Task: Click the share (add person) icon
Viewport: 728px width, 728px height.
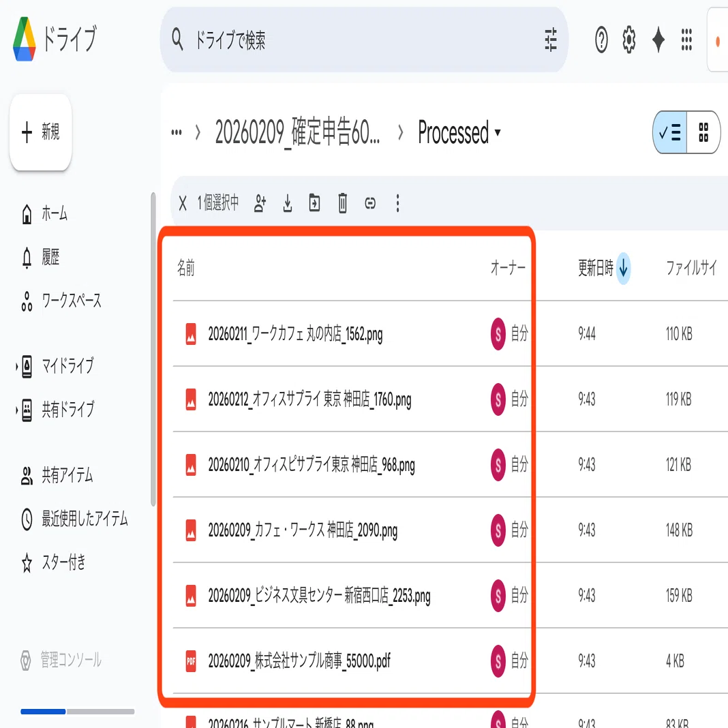Action: 260,203
